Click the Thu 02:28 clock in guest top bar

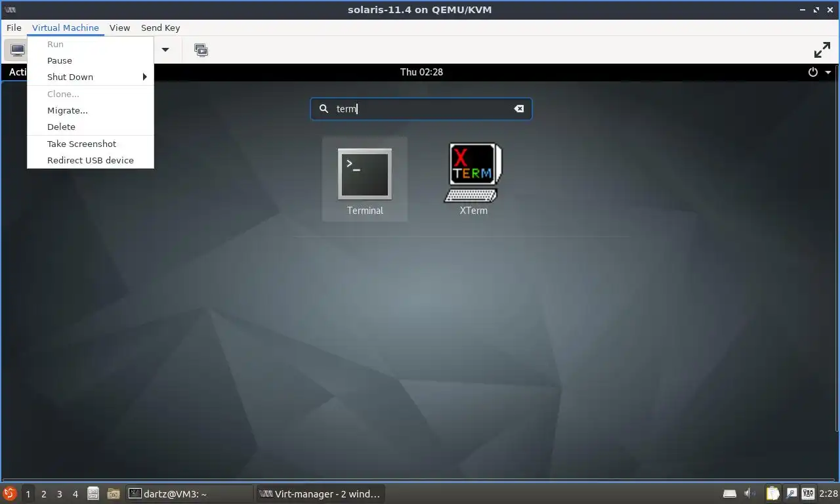click(421, 72)
